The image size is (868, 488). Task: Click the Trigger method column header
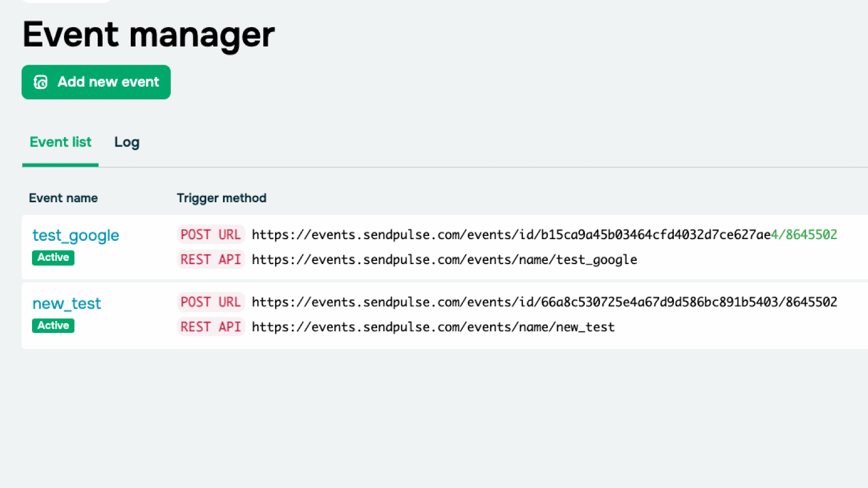[x=221, y=198]
